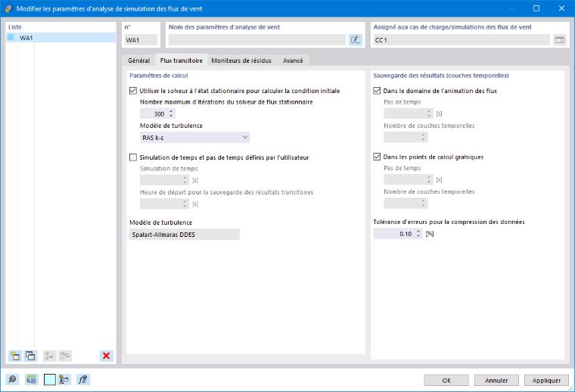Screen dimensions: 575x392
Task: Select the Flux transitoire tab
Action: 181,61
